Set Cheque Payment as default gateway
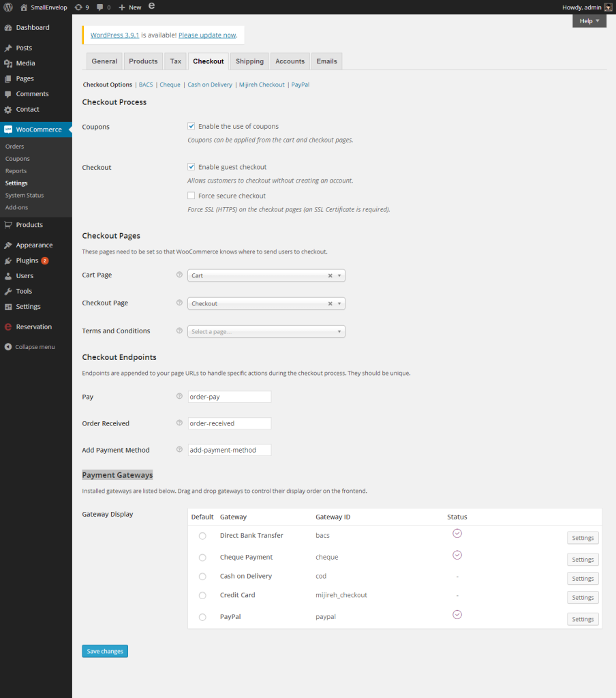This screenshot has width=616, height=698. point(202,558)
